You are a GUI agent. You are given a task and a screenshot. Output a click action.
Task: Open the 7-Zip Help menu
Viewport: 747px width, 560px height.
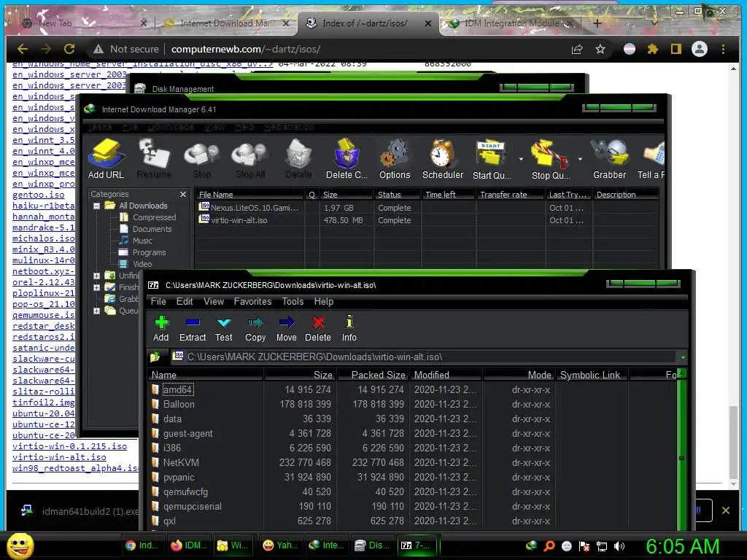pyautogui.click(x=323, y=301)
